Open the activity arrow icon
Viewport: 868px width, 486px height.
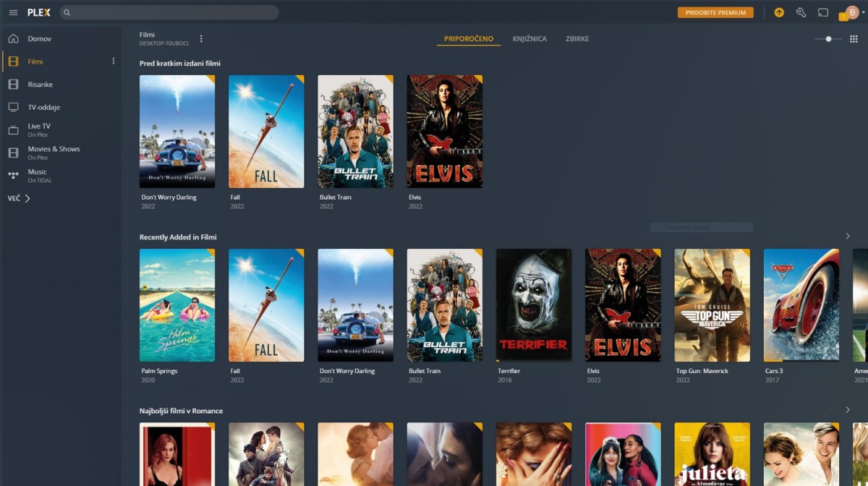pos(779,12)
